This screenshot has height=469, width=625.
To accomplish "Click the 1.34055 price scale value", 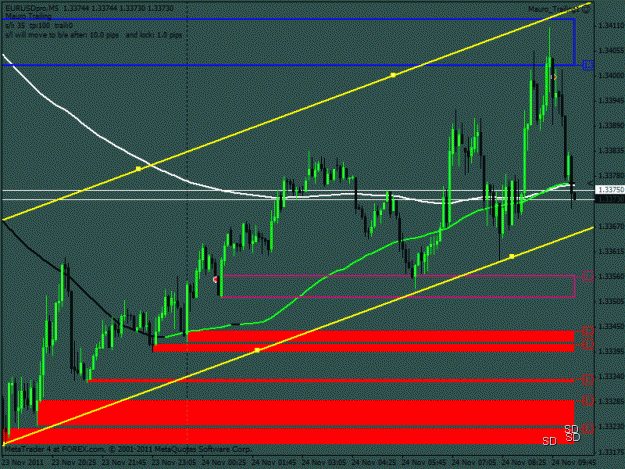I will [611, 51].
